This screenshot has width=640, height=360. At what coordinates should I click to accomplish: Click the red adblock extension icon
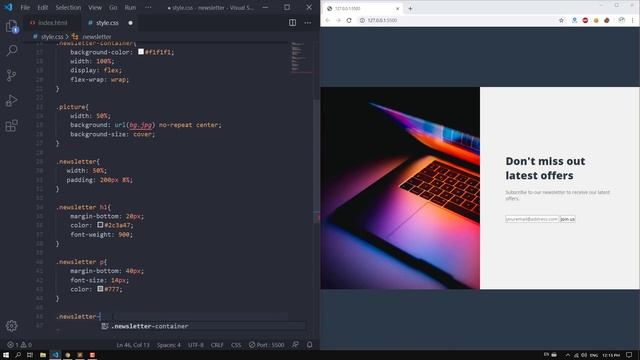click(585, 20)
